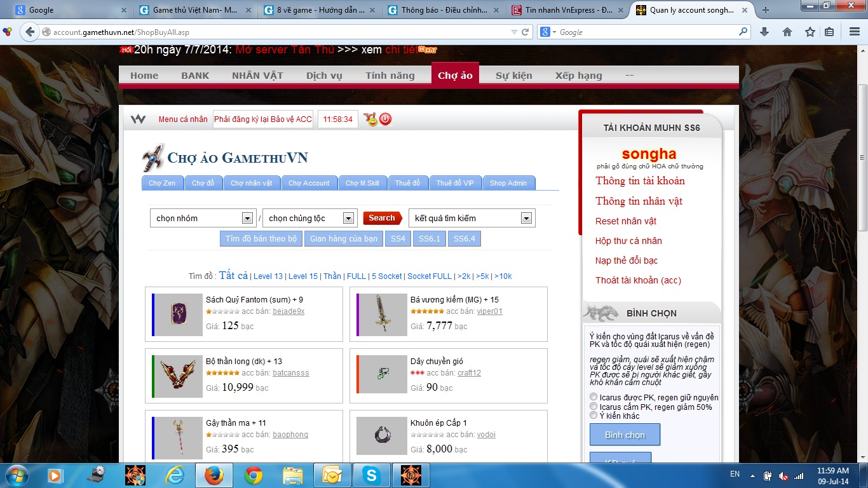Click the Google search input field
868x488 pixels.
647,32
